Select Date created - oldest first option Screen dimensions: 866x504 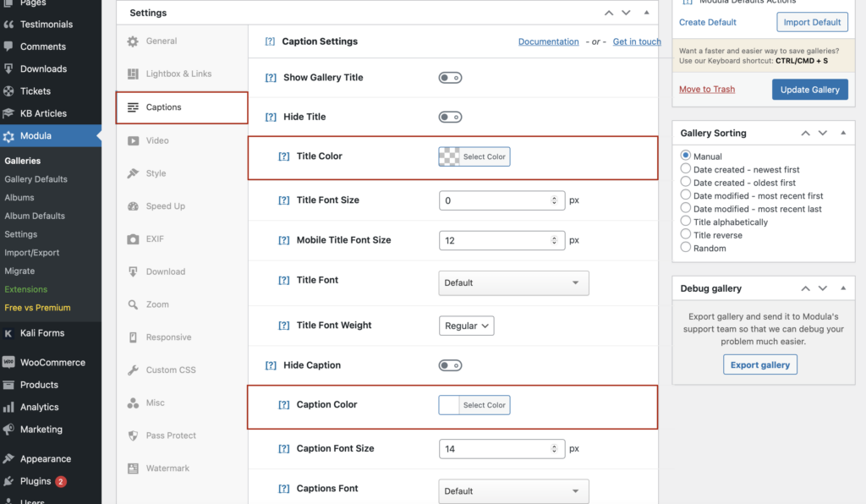coord(685,182)
